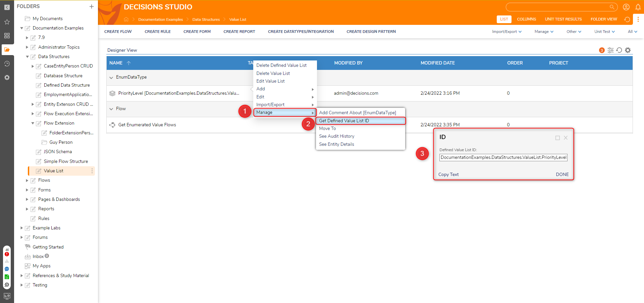Screen dimensions: 644x303
Task: Collapse the Flow group row
Action: [x=111, y=109]
